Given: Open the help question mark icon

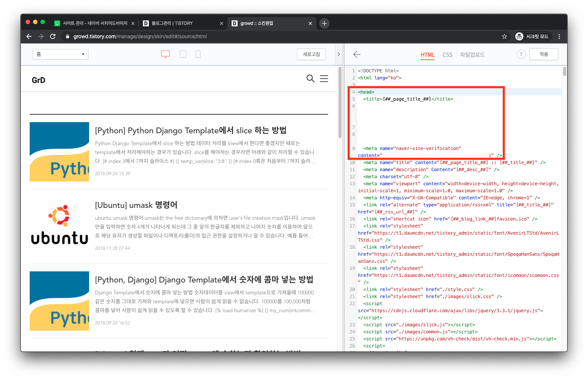Looking at the screenshot, I should (521, 54).
